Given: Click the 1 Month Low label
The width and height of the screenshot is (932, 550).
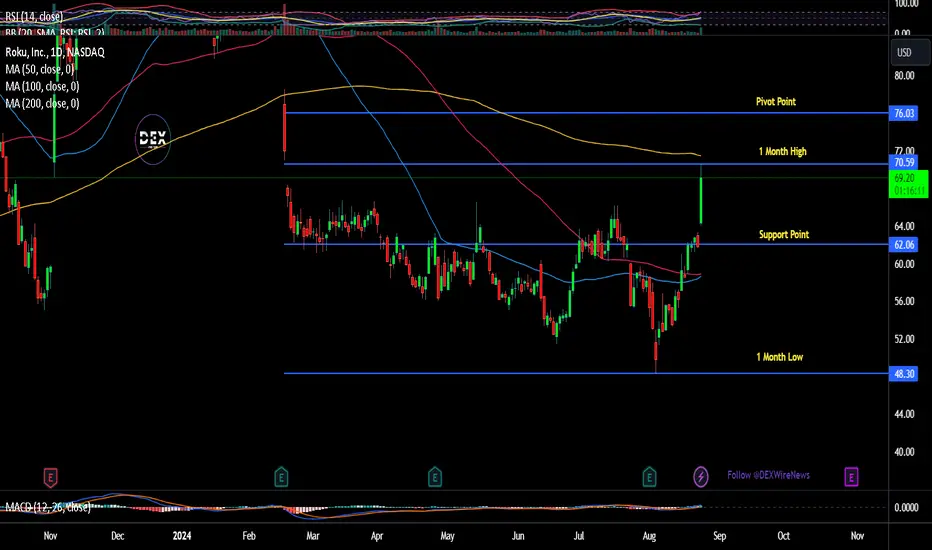Looking at the screenshot, I should [x=779, y=357].
